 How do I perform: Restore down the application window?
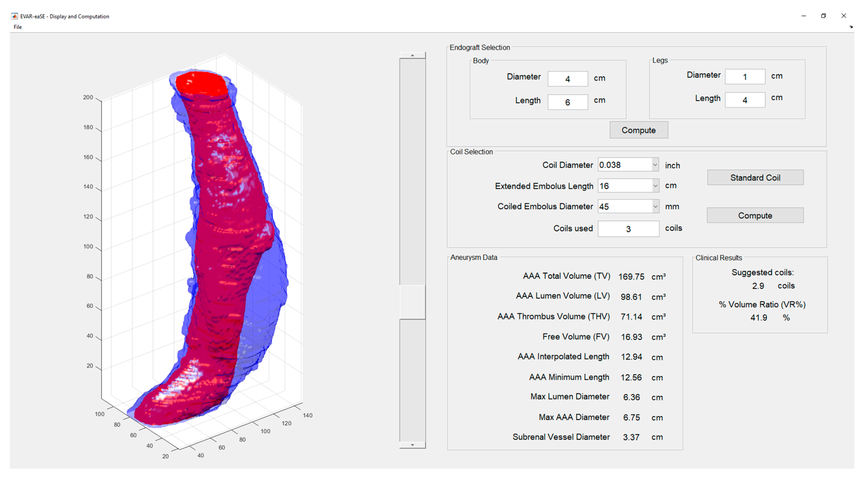coord(823,16)
